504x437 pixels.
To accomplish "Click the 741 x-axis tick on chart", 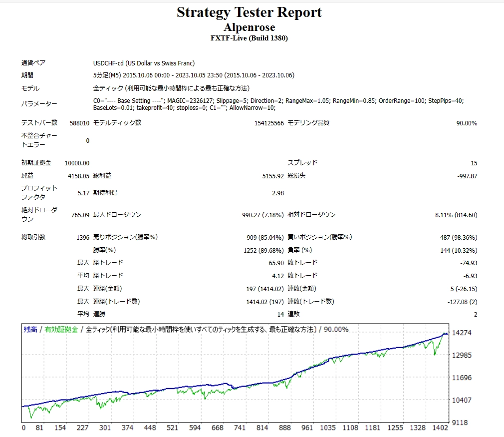I will 240,428.
